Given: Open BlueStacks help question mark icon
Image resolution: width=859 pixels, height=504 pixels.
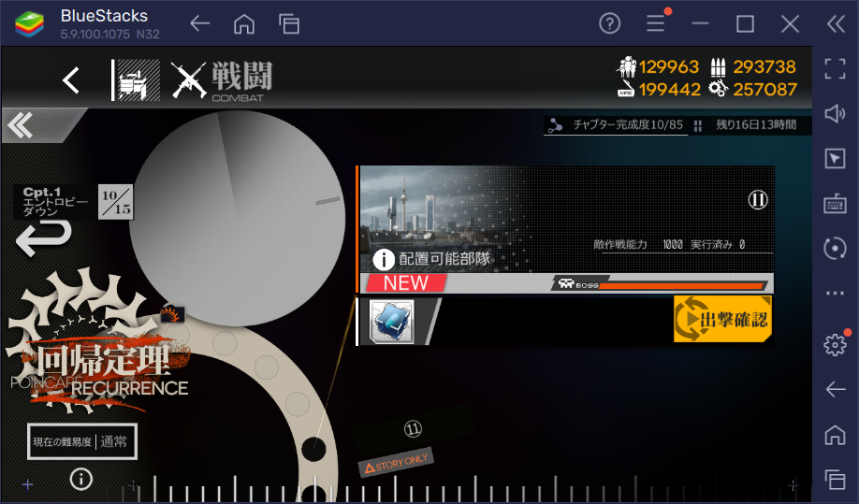Looking at the screenshot, I should [x=610, y=23].
